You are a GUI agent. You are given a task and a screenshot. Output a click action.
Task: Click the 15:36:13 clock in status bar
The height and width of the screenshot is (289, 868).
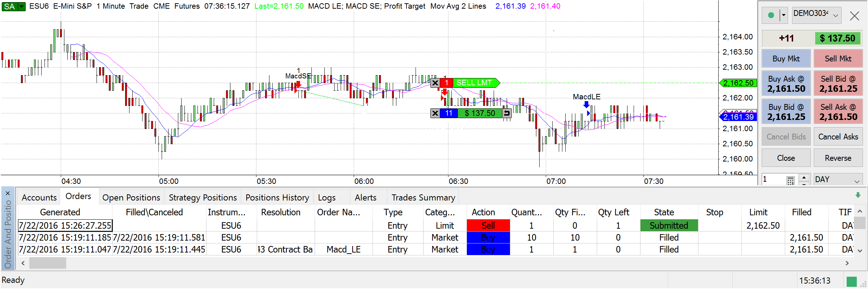814,281
